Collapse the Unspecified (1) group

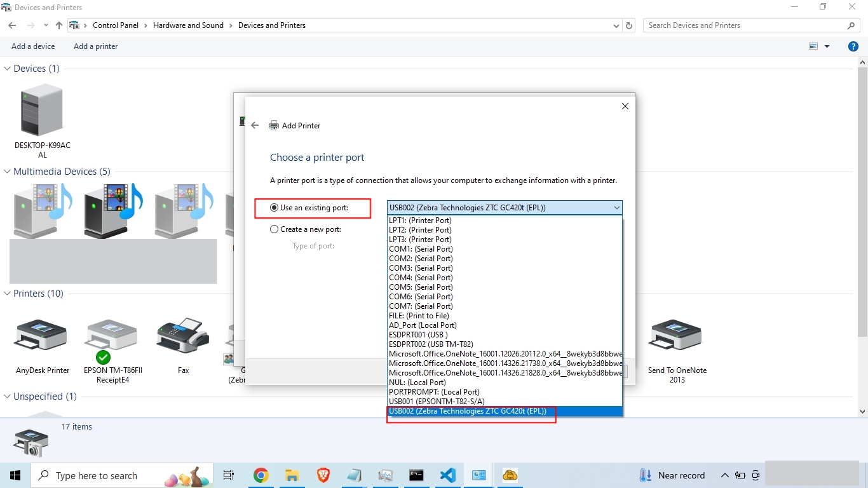[x=8, y=396]
